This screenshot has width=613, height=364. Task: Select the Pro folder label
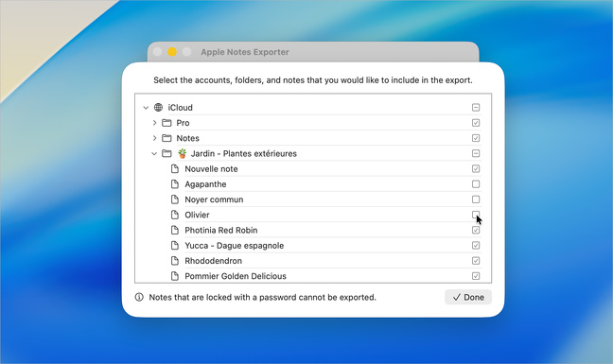tap(183, 123)
